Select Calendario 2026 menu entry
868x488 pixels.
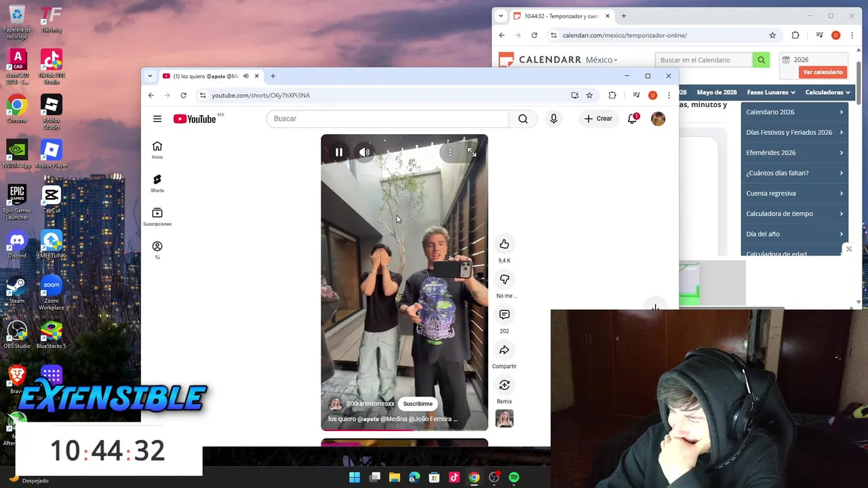pyautogui.click(x=794, y=112)
